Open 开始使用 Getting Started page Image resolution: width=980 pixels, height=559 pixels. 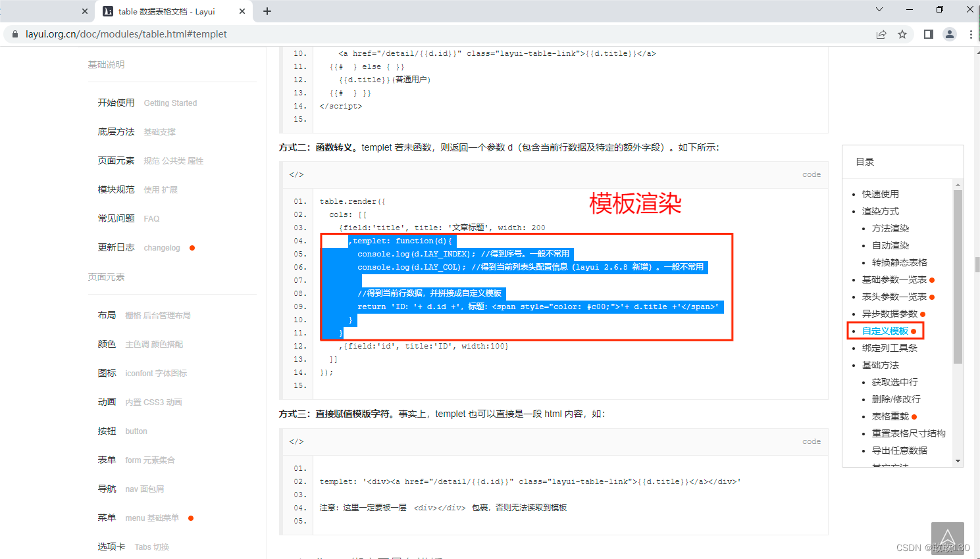(x=147, y=103)
